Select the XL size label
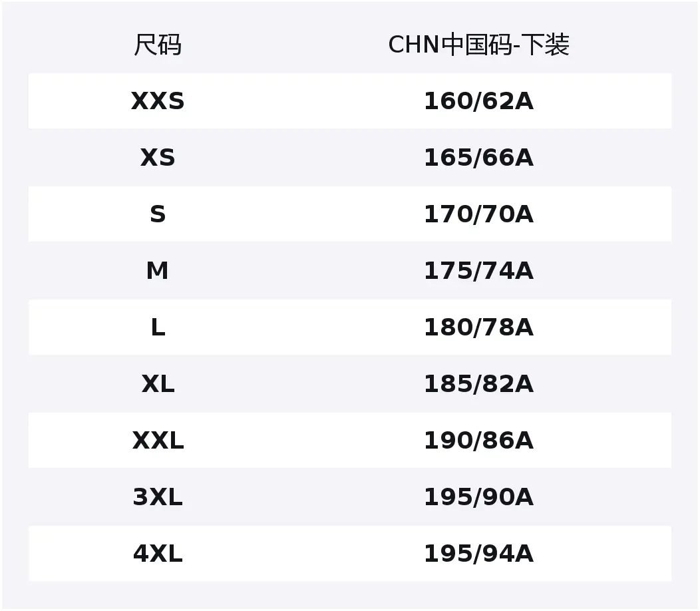 [158, 384]
